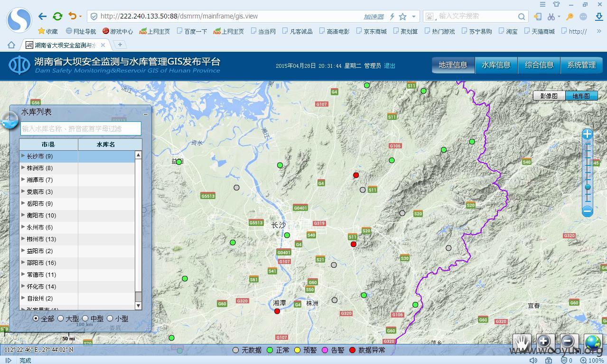Select the 湖南省大坝安全监测 browser tab
The height and width of the screenshot is (364, 607).
66,45
